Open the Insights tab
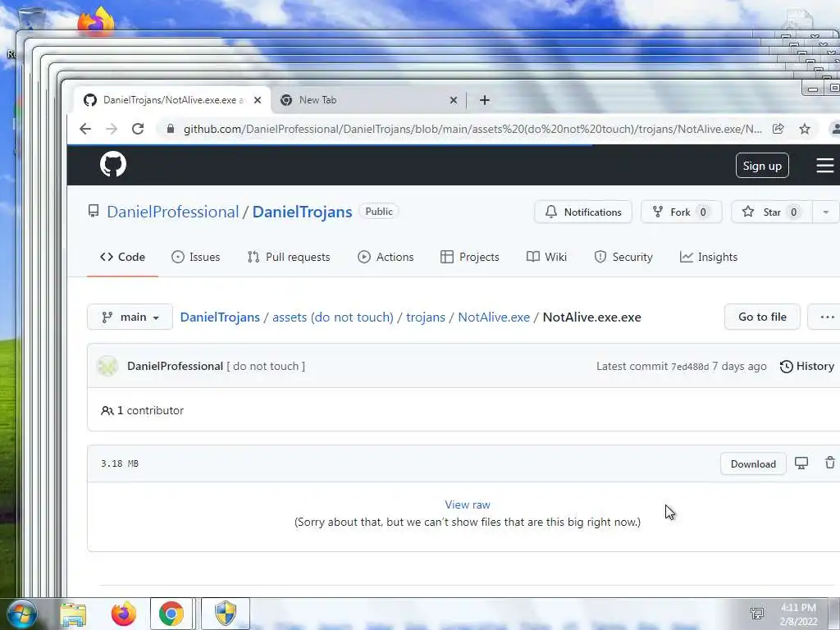 click(x=709, y=257)
